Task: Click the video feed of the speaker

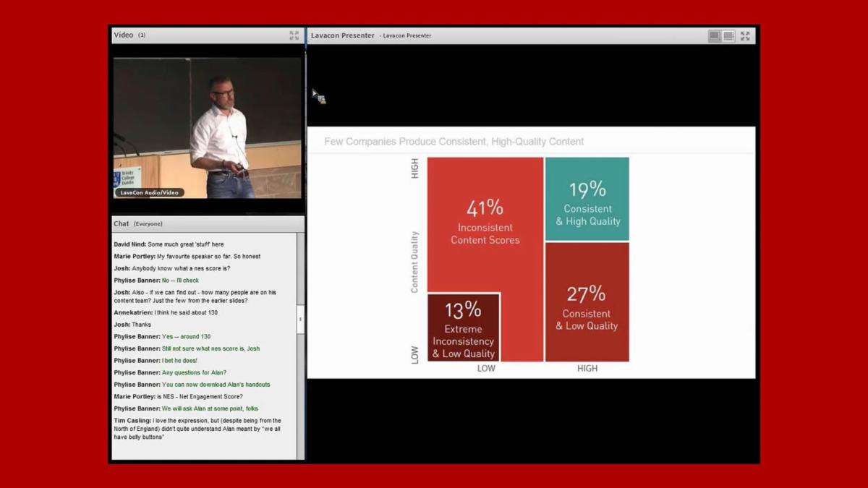Action: (x=207, y=128)
